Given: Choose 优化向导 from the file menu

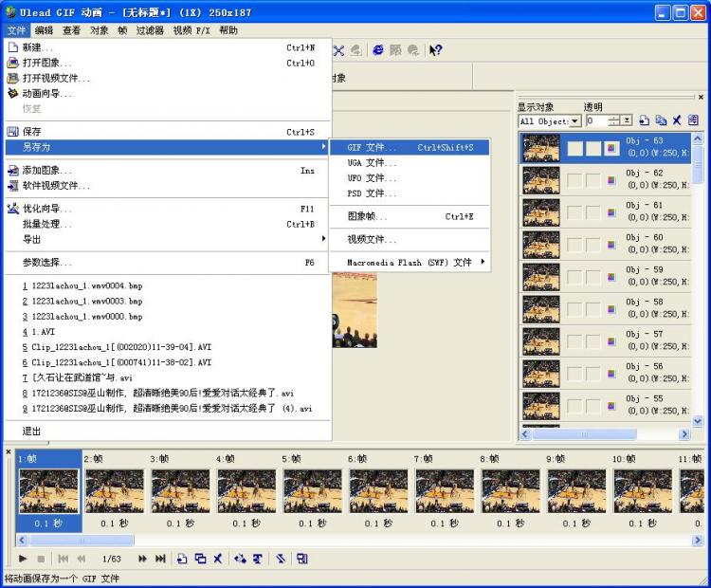Looking at the screenshot, I should 168,209.
